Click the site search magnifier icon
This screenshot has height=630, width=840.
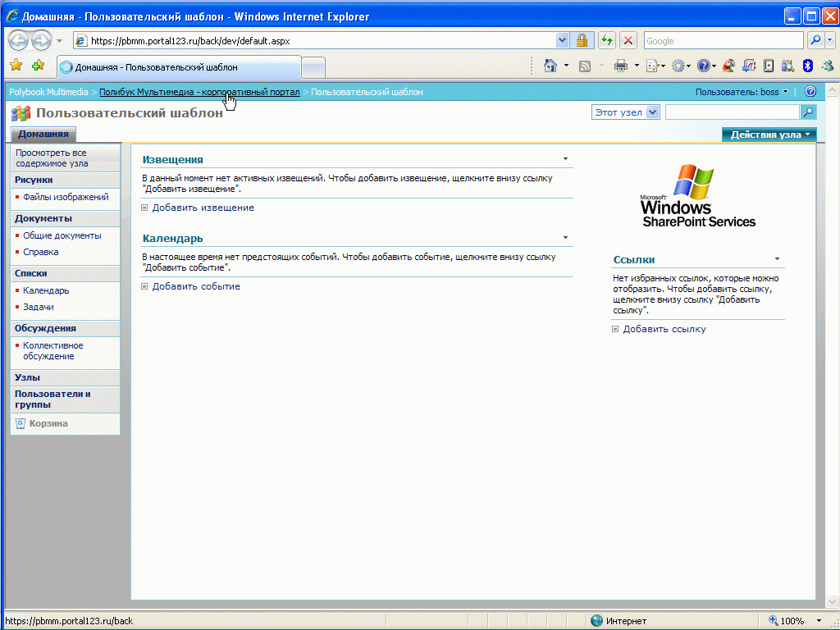pyautogui.click(x=808, y=112)
